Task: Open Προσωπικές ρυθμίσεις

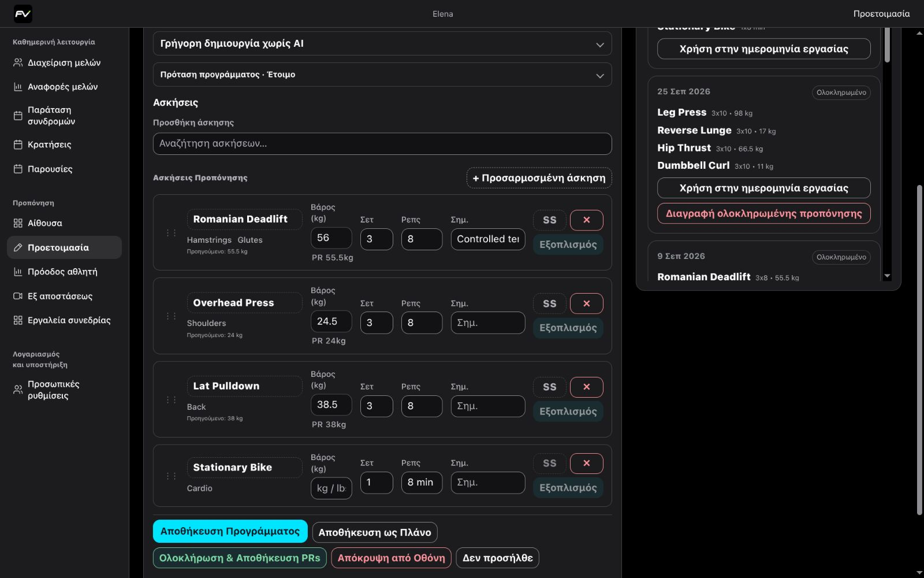Action: point(64,390)
